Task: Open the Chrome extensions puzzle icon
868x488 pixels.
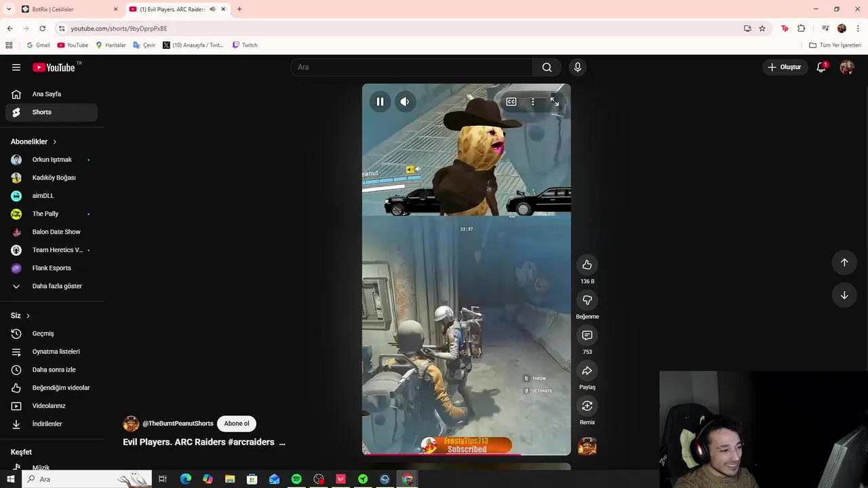Action: (802, 28)
